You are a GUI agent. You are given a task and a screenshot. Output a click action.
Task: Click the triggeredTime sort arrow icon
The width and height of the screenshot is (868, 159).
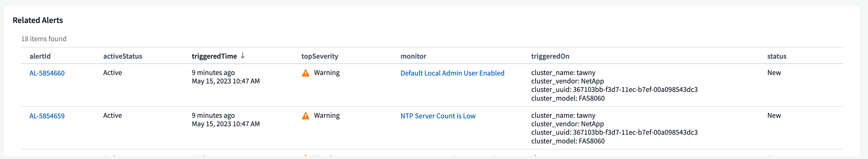click(x=243, y=56)
